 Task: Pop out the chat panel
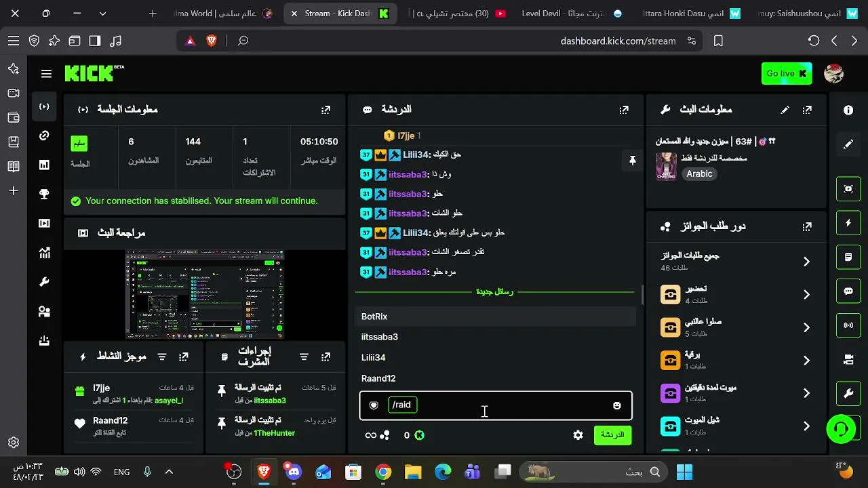pos(624,110)
